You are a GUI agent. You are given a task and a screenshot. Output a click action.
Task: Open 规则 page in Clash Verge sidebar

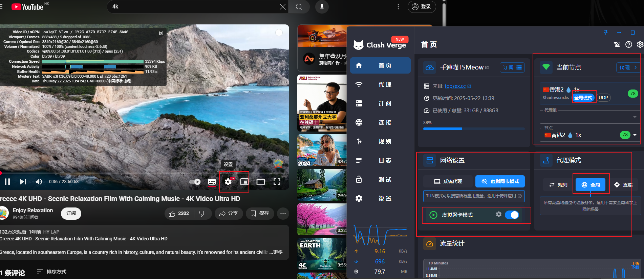point(380,141)
